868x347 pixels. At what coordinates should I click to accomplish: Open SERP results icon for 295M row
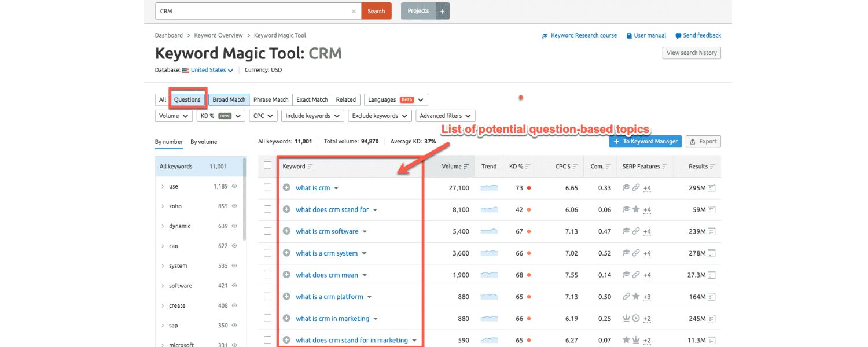(712, 188)
